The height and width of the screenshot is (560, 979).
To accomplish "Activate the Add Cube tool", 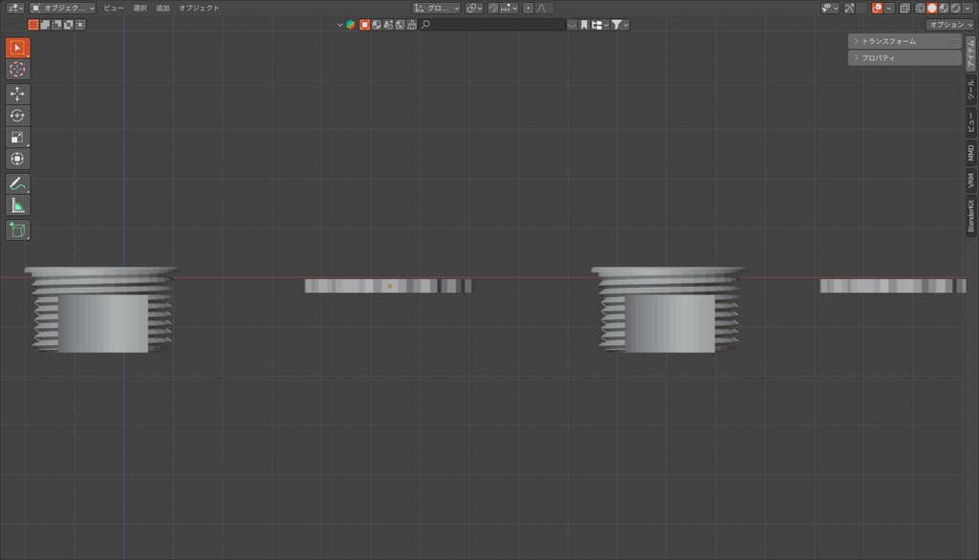I will (17, 229).
